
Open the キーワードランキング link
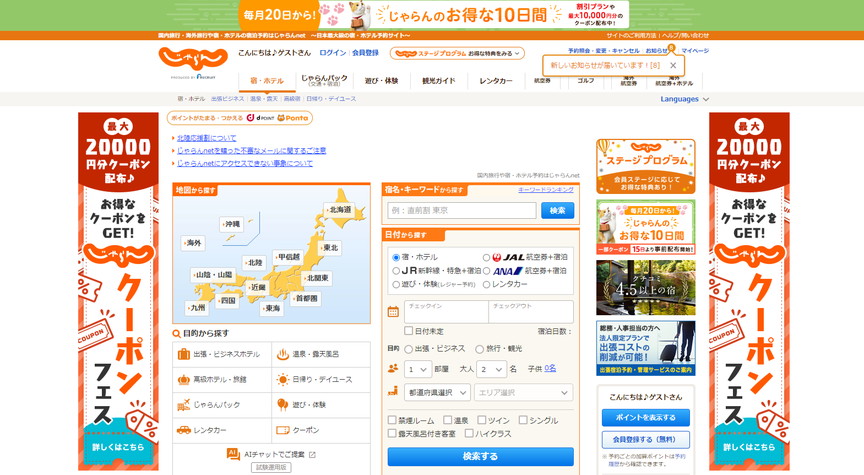(x=546, y=190)
